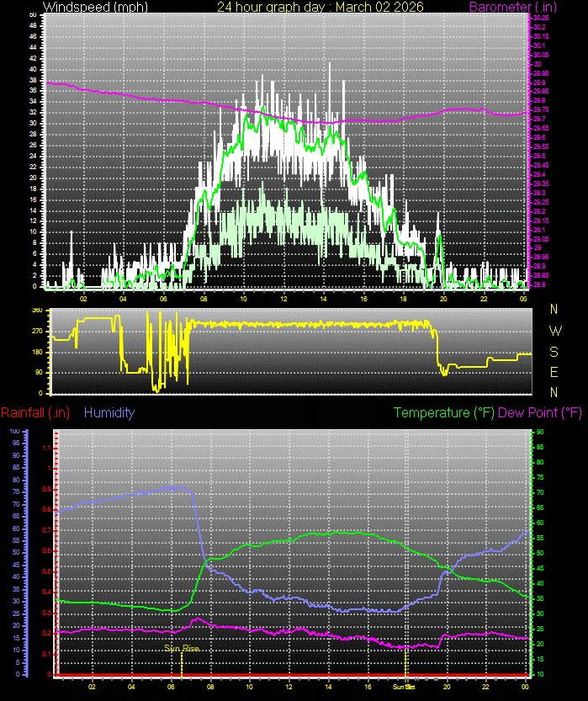Screen dimensions: 588x701
Task: Click the 'Sun Rise' marker label
Action: point(182,648)
